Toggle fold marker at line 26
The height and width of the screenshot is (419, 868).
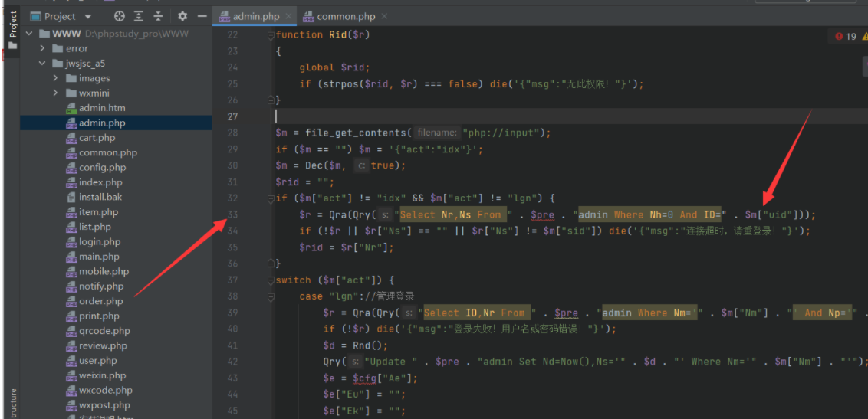coord(271,100)
